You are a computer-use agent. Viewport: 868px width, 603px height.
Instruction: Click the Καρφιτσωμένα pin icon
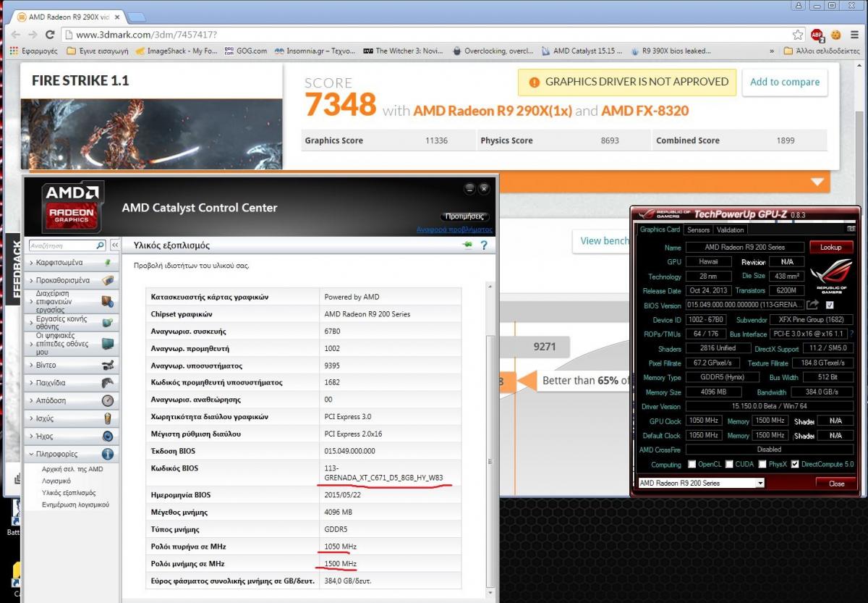pos(107,263)
